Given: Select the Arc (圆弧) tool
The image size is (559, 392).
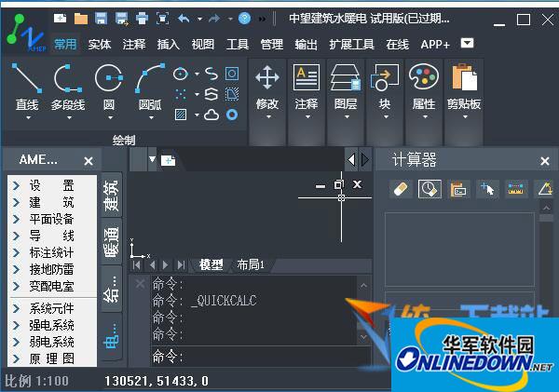Looking at the screenshot, I should pyautogui.click(x=150, y=89).
